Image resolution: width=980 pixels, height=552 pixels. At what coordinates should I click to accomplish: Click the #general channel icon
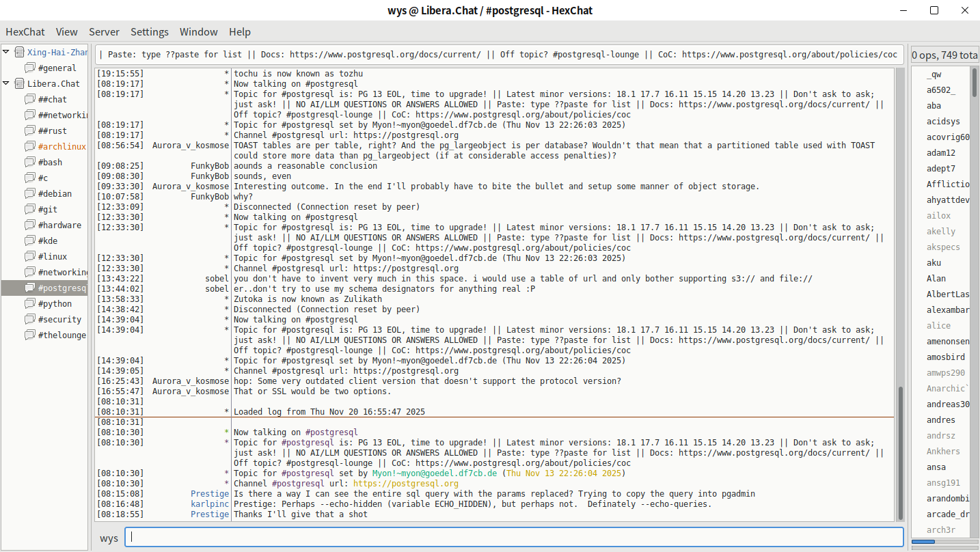tap(29, 68)
